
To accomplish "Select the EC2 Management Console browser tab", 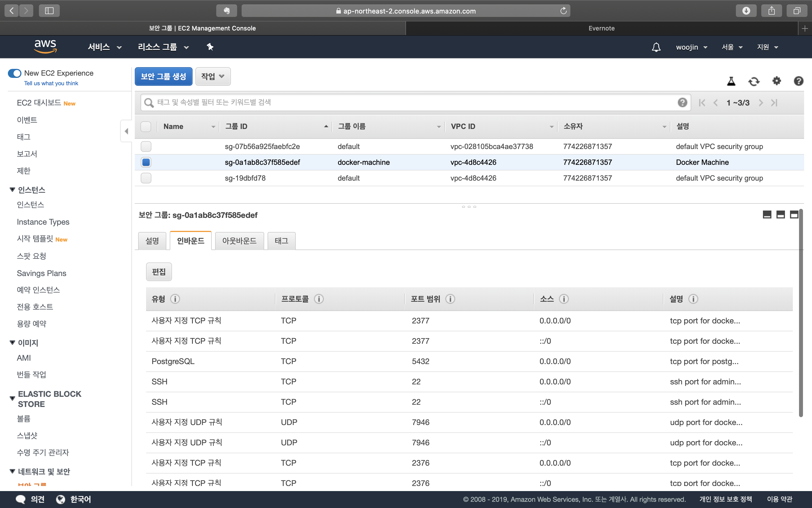I will (202, 29).
